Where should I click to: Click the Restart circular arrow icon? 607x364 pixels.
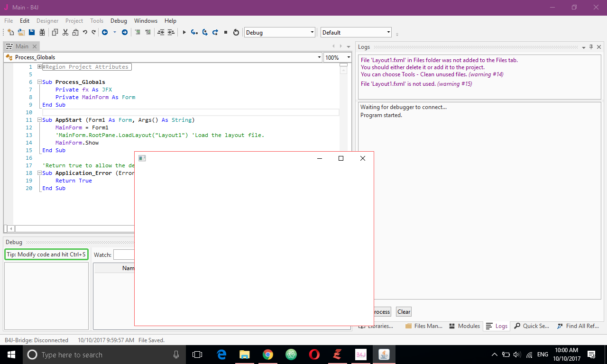click(x=236, y=32)
